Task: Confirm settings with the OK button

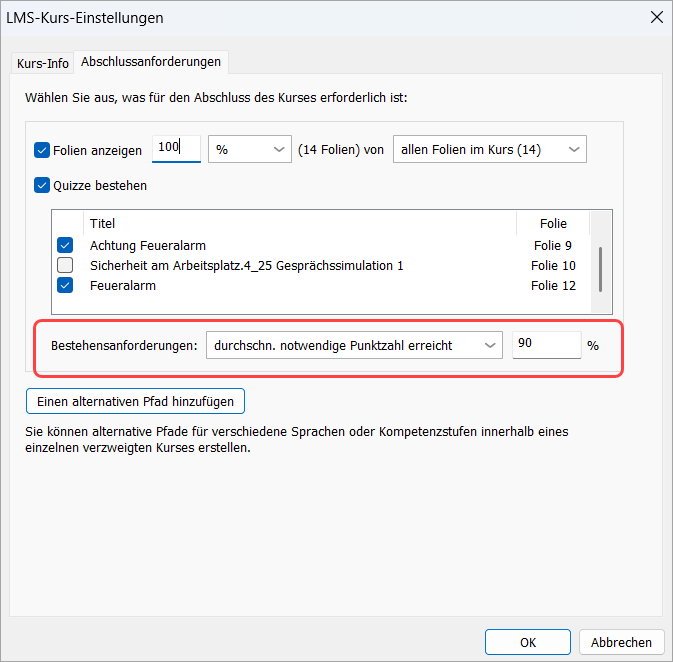Action: (527, 642)
